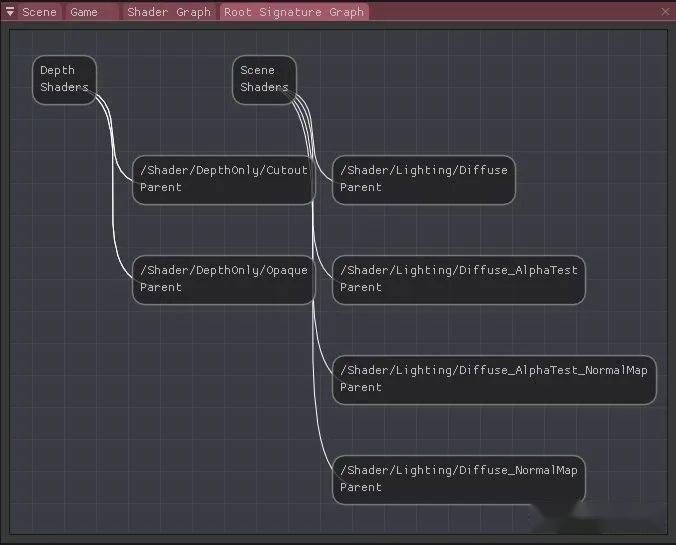
Task: Click the Parent pin on the Opaque node
Action: pyautogui.click(x=161, y=287)
